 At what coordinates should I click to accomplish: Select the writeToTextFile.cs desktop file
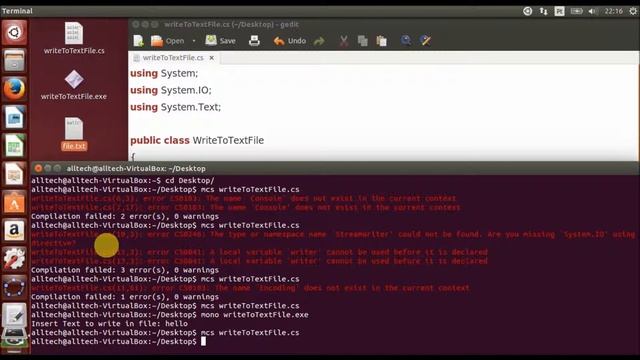[x=74, y=38]
